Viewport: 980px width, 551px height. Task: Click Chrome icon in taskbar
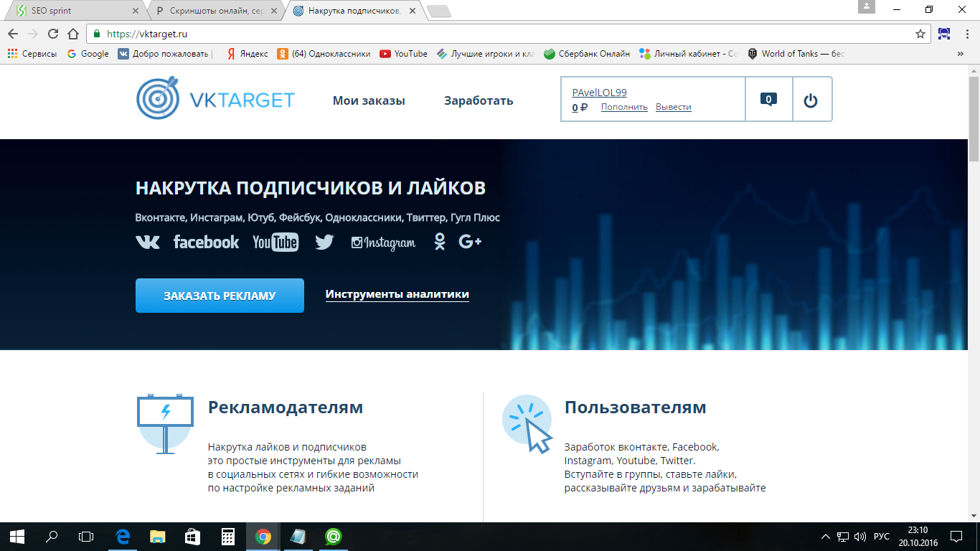pos(263,536)
